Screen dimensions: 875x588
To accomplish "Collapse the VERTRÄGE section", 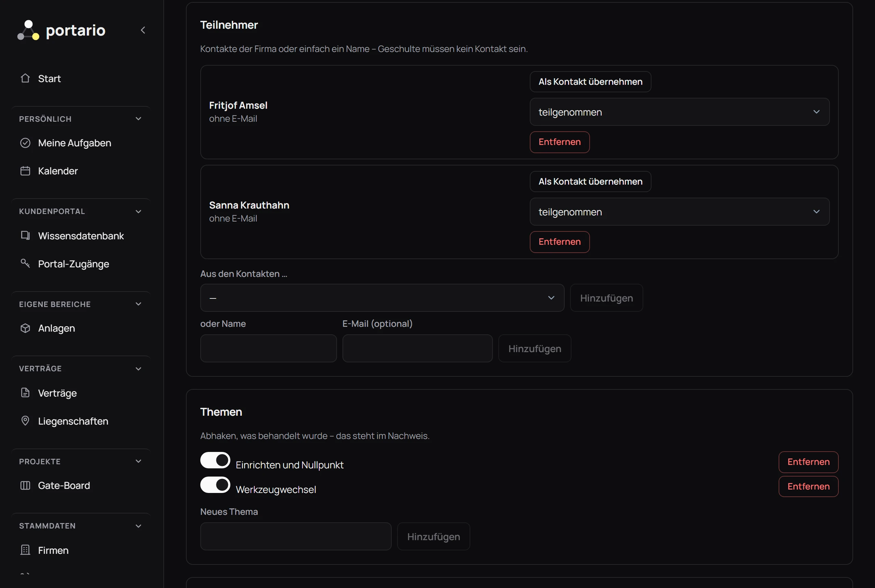I will pyautogui.click(x=138, y=369).
